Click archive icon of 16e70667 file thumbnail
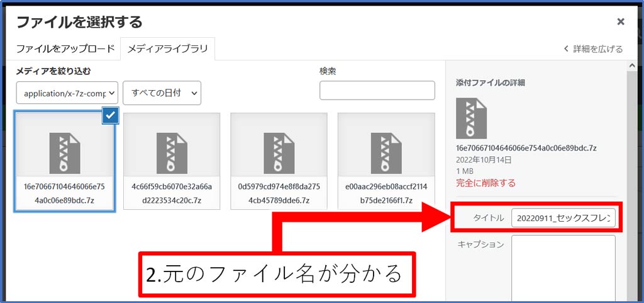 (65, 153)
